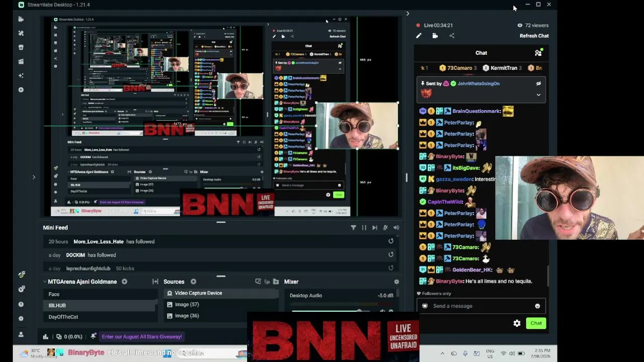Open the GoldenBear_HK username in chat
Viewport: 644px width, 362px height.
[x=472, y=269]
